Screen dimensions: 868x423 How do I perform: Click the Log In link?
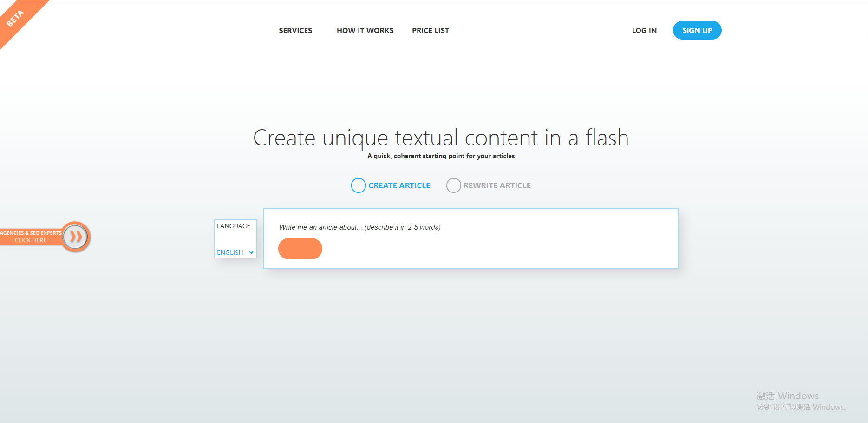644,31
